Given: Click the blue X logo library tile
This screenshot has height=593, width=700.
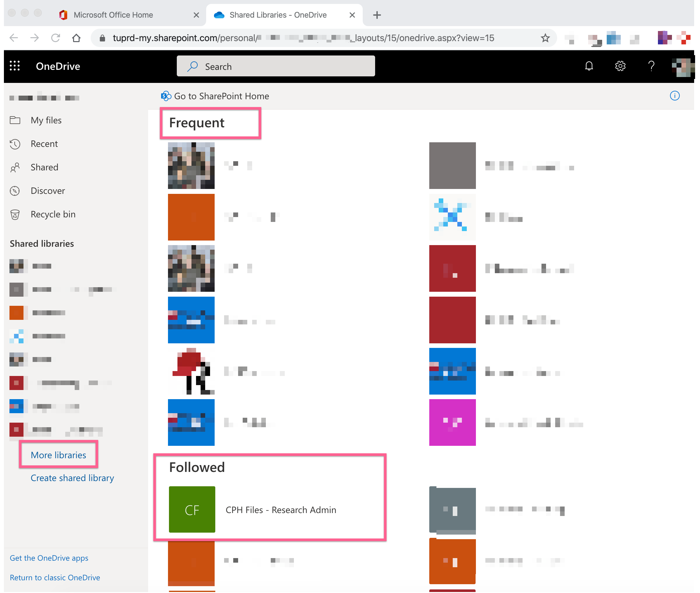Looking at the screenshot, I should [x=452, y=217].
